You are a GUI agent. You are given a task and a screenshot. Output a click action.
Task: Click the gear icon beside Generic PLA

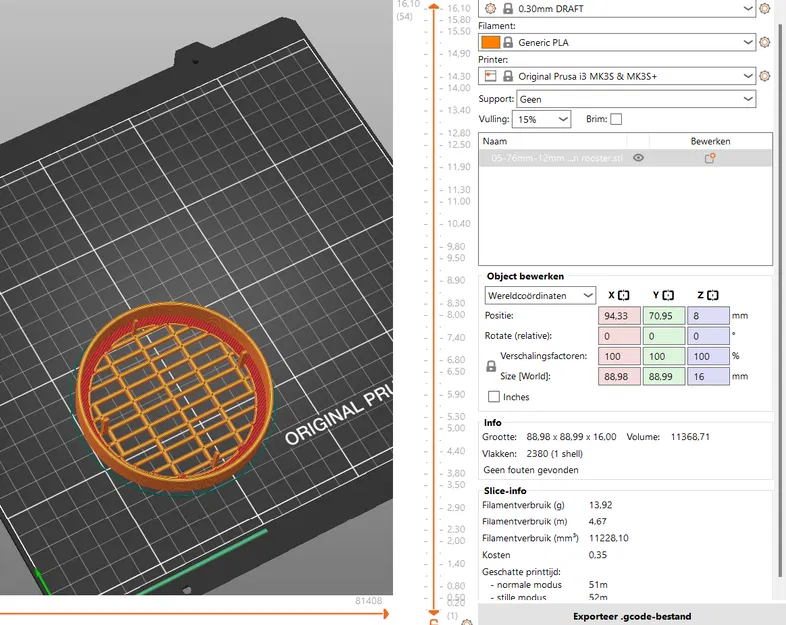(765, 42)
